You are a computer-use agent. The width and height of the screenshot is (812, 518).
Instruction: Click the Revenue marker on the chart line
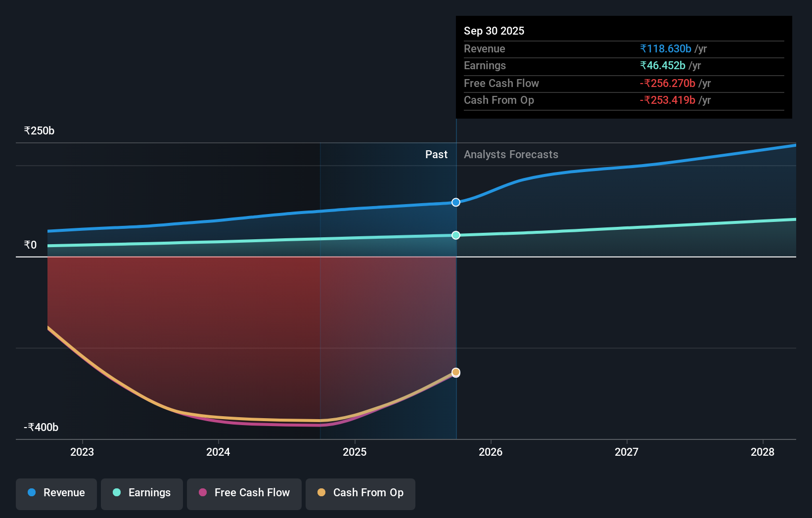point(455,202)
